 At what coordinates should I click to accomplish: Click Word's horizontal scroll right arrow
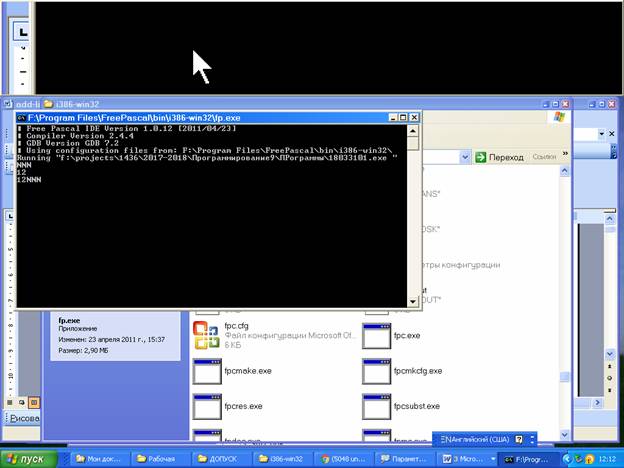[x=597, y=403]
